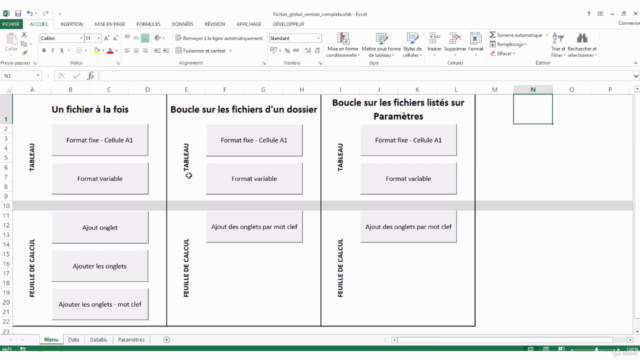The image size is (640, 360).
Task: Click Ajouter les onglets button
Action: point(100,266)
